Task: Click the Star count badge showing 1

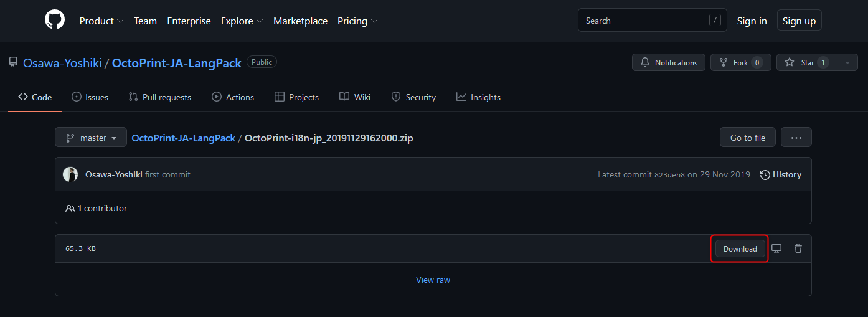Action: [823, 62]
